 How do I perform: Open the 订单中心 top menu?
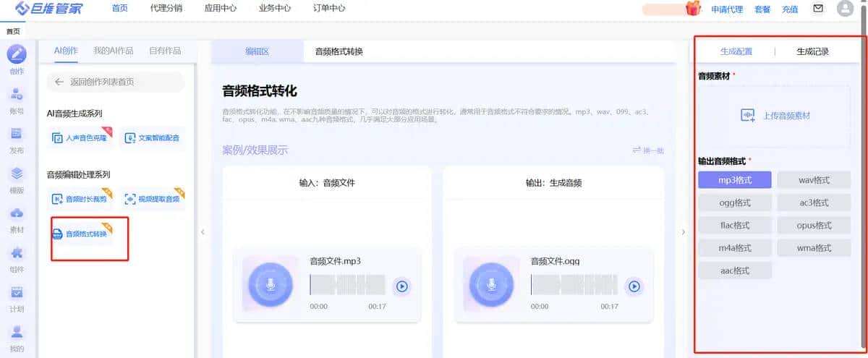click(329, 9)
